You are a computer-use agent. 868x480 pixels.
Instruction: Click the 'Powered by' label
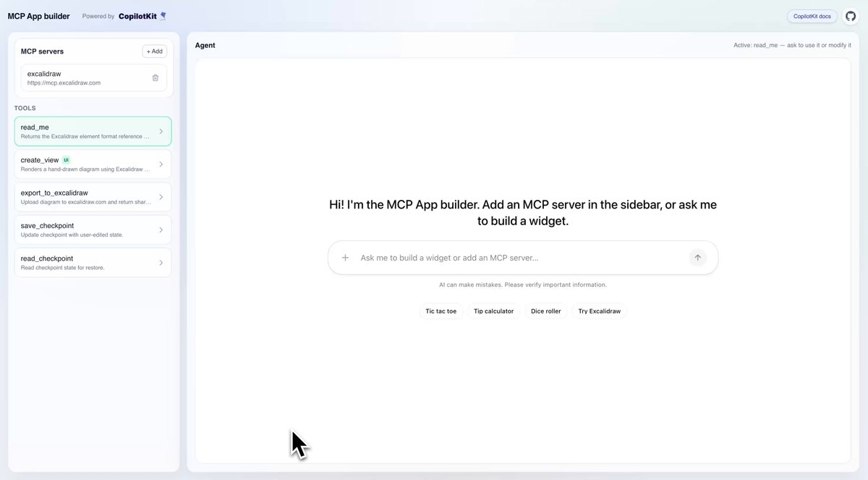98,16
